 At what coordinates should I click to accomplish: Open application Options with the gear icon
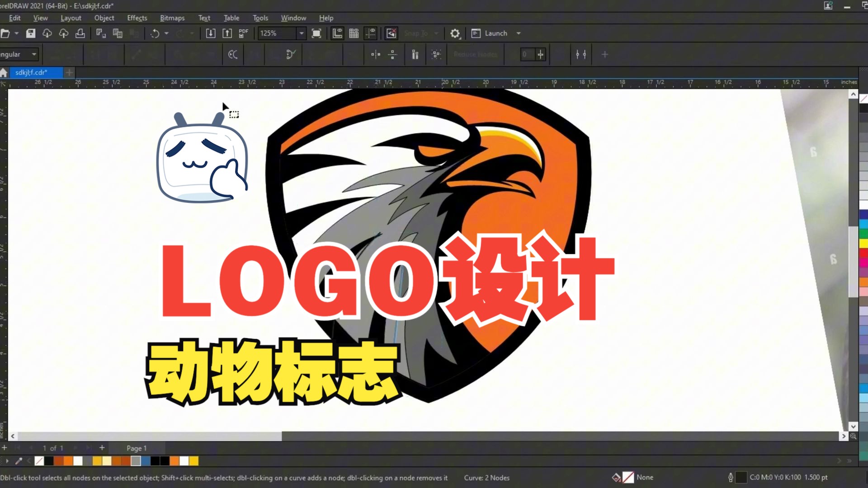click(455, 33)
